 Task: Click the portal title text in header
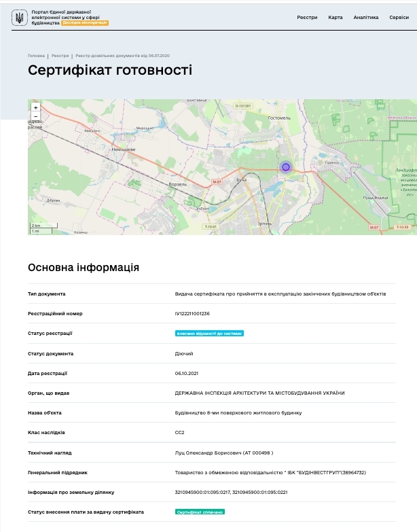pyautogui.click(x=65, y=17)
